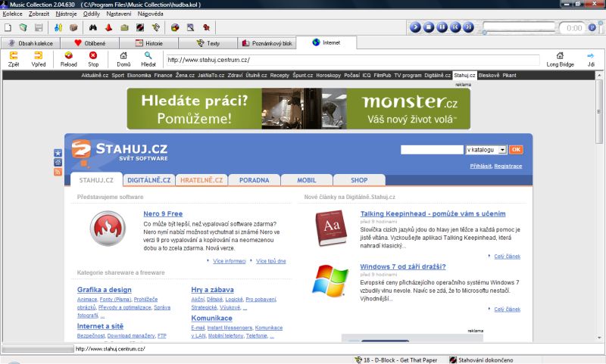Open the Hry a zábava category
606x364 pixels.
(x=212, y=290)
